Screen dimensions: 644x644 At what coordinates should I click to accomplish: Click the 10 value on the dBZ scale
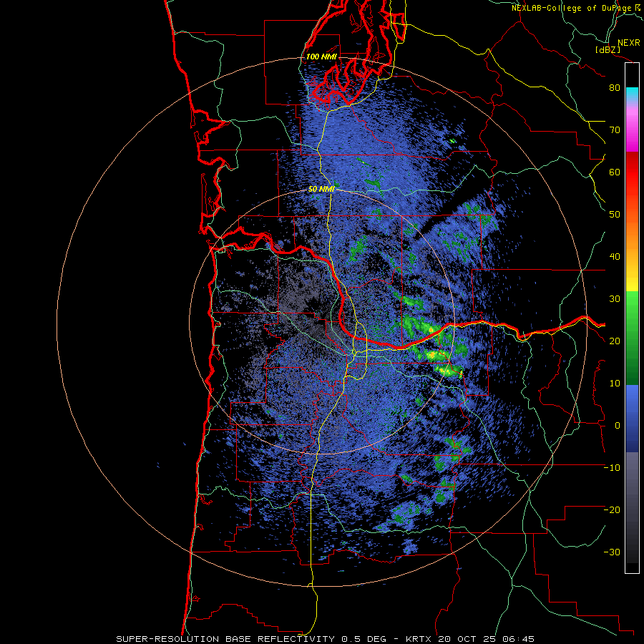coord(615,384)
